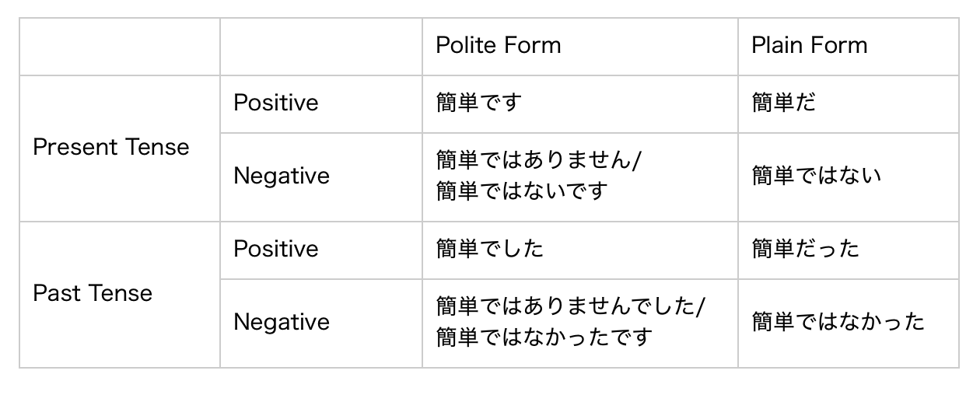This screenshot has width=980, height=395.
Task: Click the empty top-left header cell
Action: click(x=120, y=47)
